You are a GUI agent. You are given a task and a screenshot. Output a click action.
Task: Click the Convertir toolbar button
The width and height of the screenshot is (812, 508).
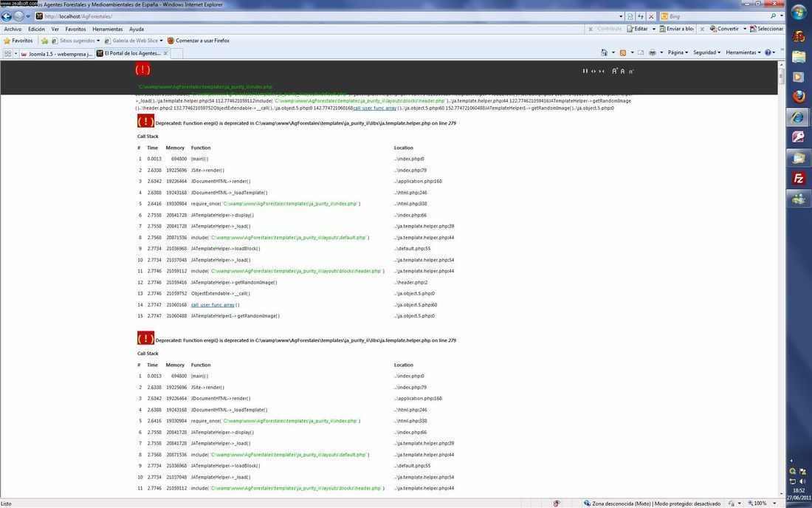pos(724,29)
